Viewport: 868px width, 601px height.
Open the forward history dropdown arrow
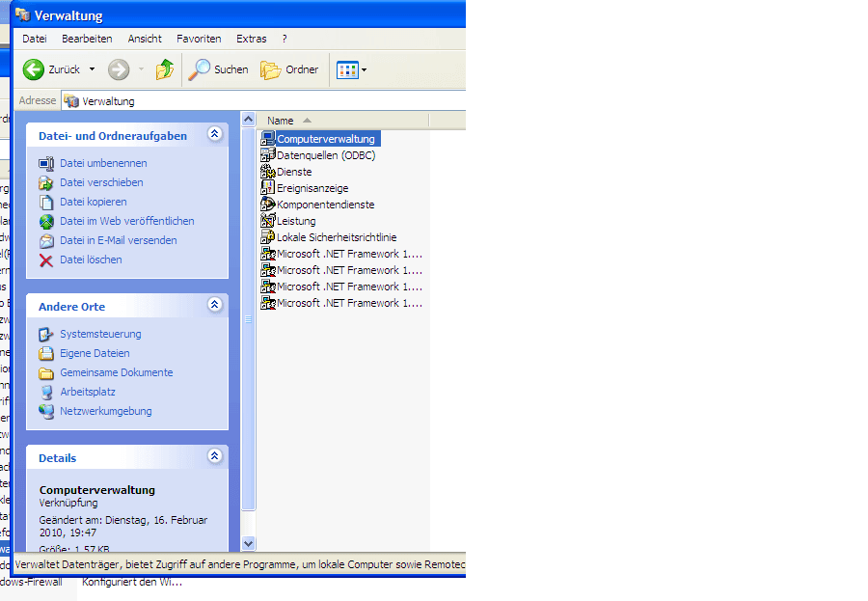141,69
